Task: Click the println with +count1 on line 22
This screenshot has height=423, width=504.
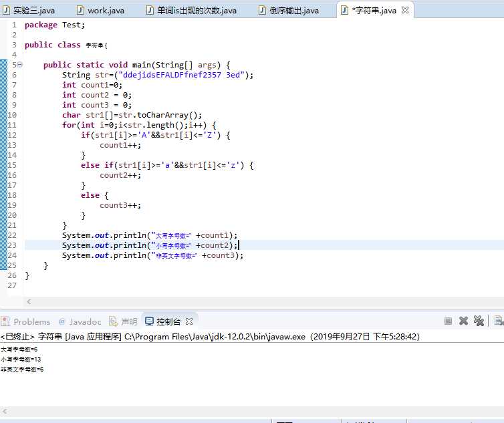Action: click(150, 235)
